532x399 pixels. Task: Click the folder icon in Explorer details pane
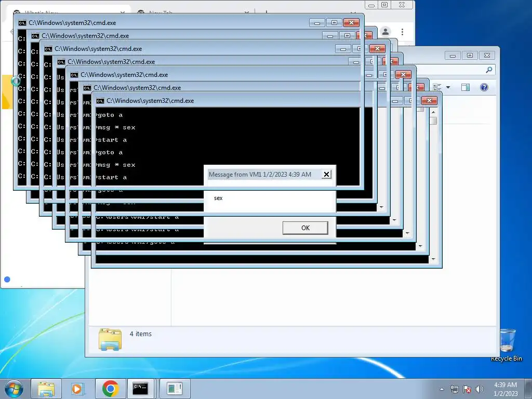tap(110, 339)
